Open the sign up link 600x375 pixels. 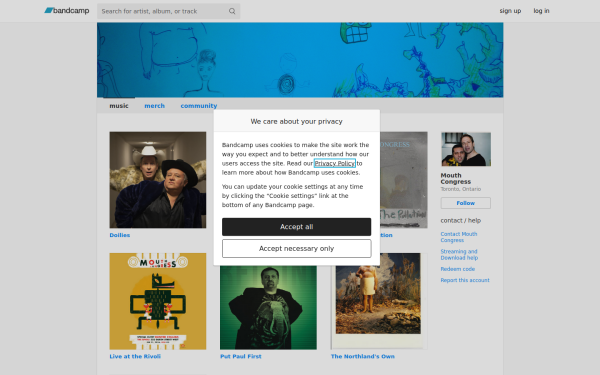pyautogui.click(x=510, y=11)
